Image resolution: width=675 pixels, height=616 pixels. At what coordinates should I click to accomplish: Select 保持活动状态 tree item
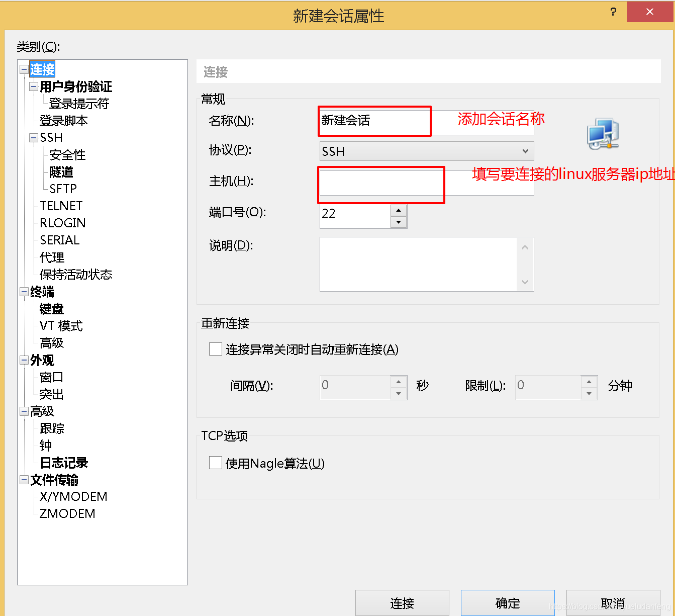click(x=76, y=275)
